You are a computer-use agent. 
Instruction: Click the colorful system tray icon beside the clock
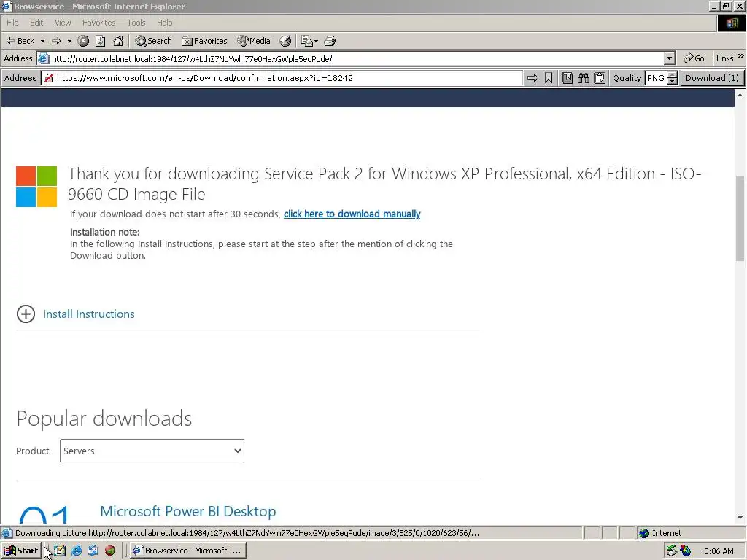coord(686,551)
